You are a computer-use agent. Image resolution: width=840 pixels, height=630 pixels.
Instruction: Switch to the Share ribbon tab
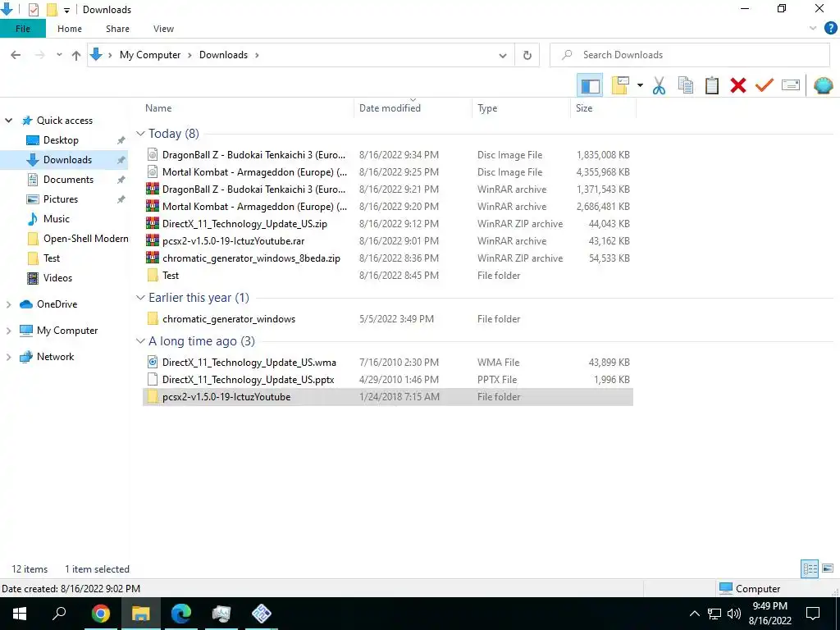(x=117, y=29)
